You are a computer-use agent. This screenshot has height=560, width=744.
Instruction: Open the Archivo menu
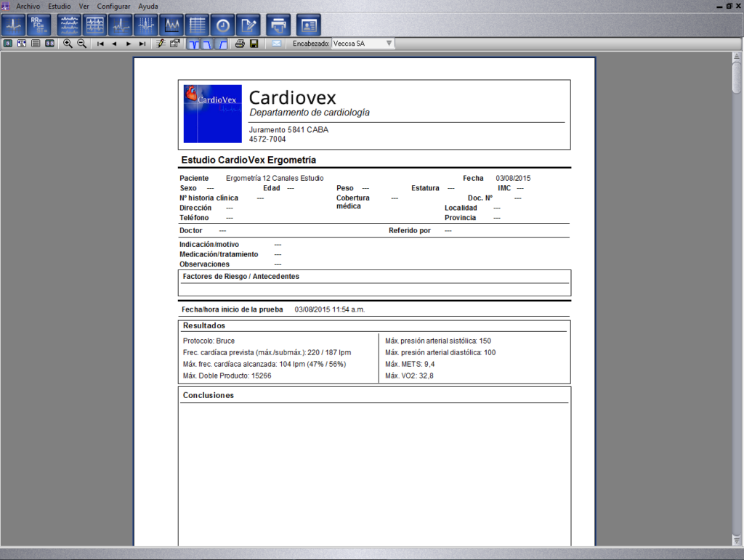coord(28,6)
